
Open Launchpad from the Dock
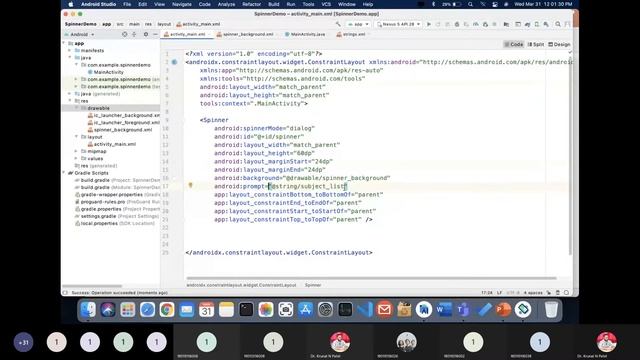click(128, 310)
